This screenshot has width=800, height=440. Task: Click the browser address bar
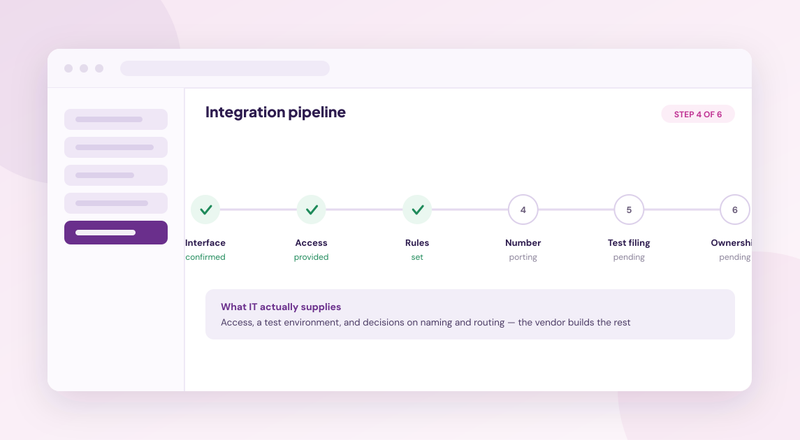coord(225,68)
